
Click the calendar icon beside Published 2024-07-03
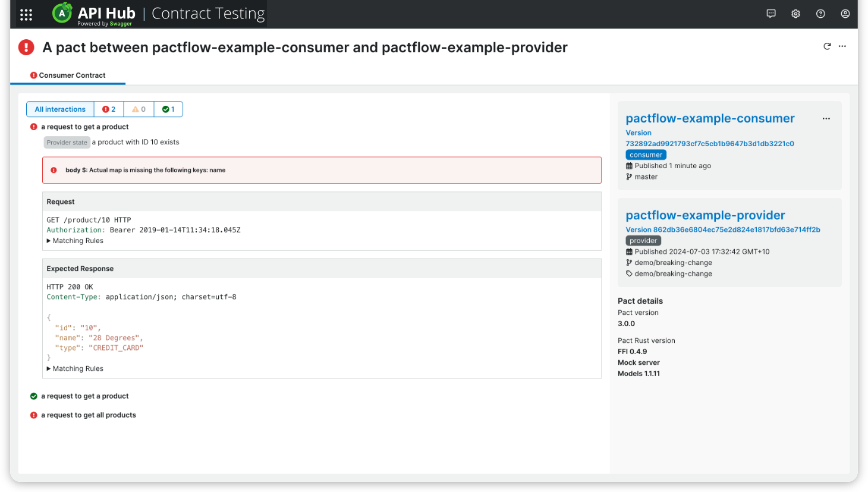pyautogui.click(x=629, y=252)
